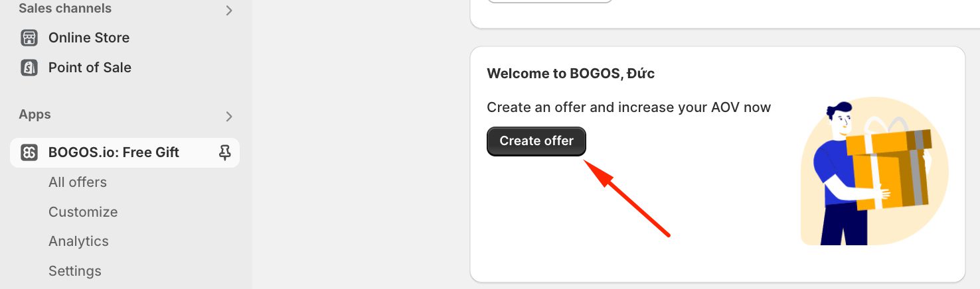The width and height of the screenshot is (980, 289).
Task: Click the Apps heading label
Action: point(35,115)
